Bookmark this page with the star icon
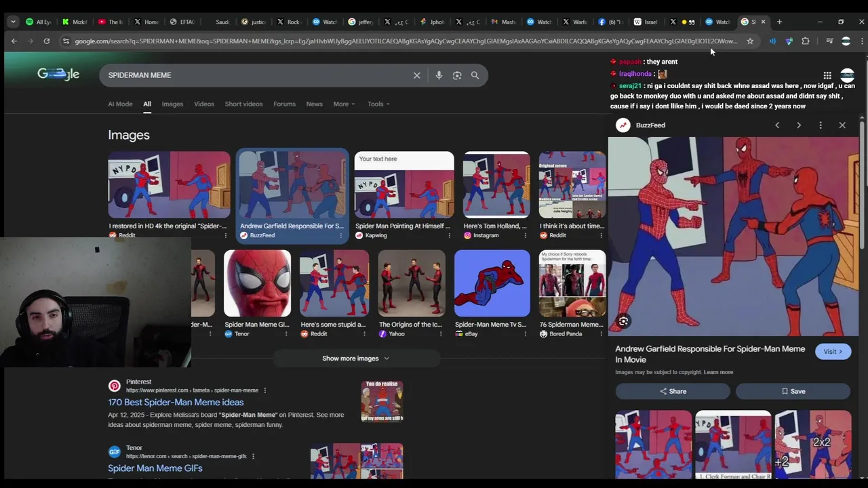The image size is (868, 488). [x=750, y=41]
